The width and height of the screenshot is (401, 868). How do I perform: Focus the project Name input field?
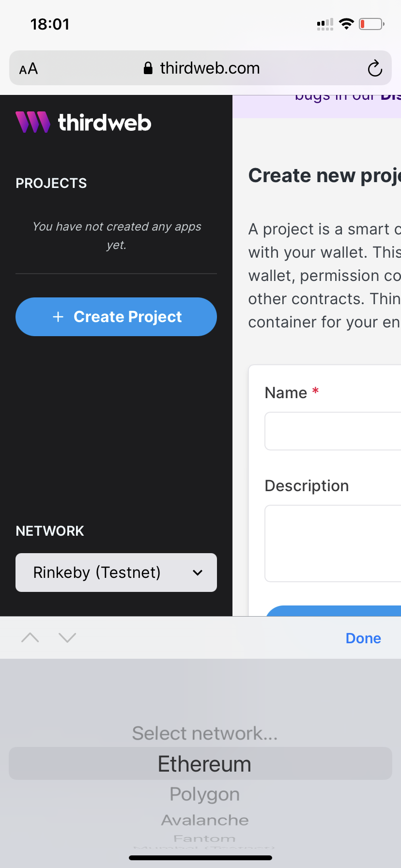pos(333,431)
